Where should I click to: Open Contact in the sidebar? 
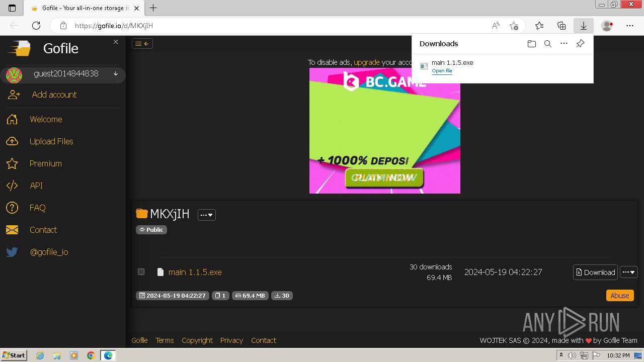(x=43, y=230)
